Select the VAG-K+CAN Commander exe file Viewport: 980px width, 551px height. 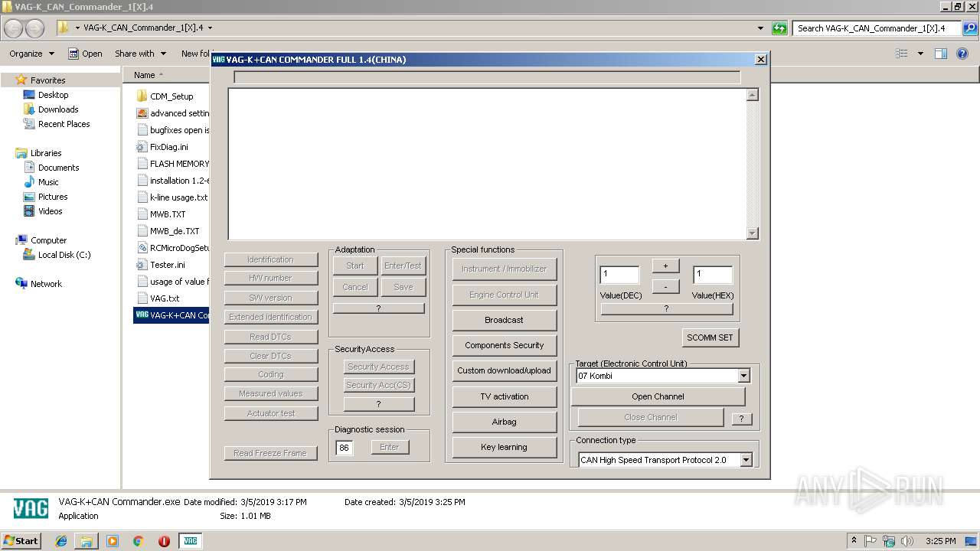click(172, 315)
